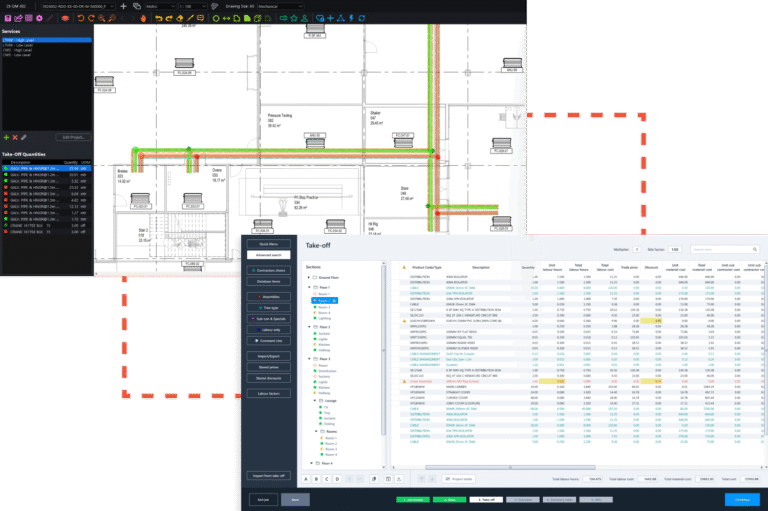Collapse the Floor 2 section
768x511 pixels.
[x=309, y=327]
